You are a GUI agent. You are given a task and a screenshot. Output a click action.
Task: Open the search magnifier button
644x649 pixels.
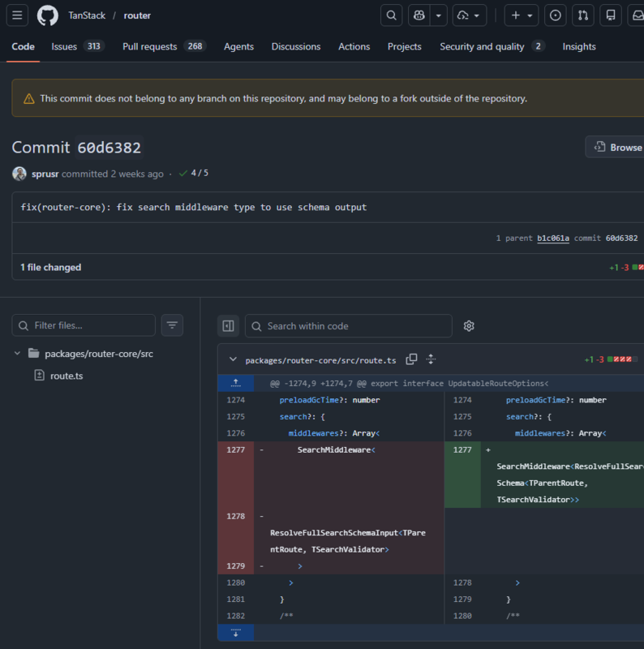[x=391, y=15]
